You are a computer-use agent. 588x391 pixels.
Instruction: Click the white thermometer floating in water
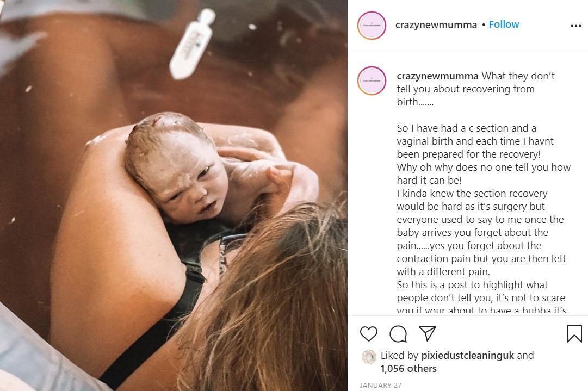192,44
